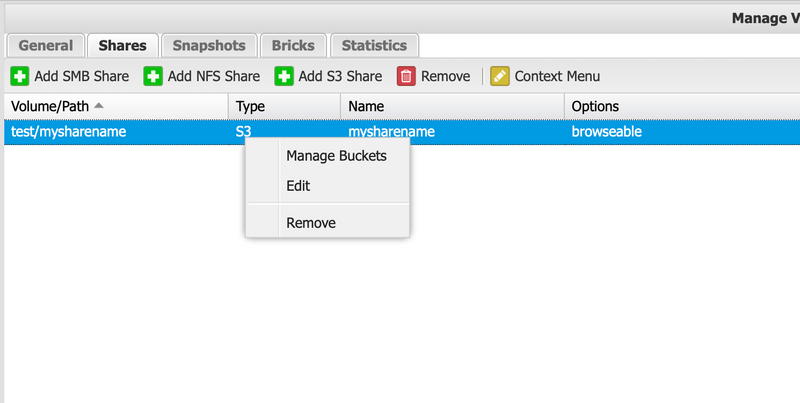Select the test/mysharename row path cell

coord(68,131)
